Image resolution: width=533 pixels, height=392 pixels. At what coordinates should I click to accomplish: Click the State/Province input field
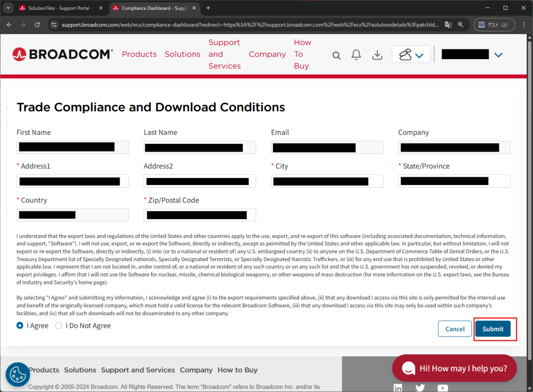click(454, 181)
